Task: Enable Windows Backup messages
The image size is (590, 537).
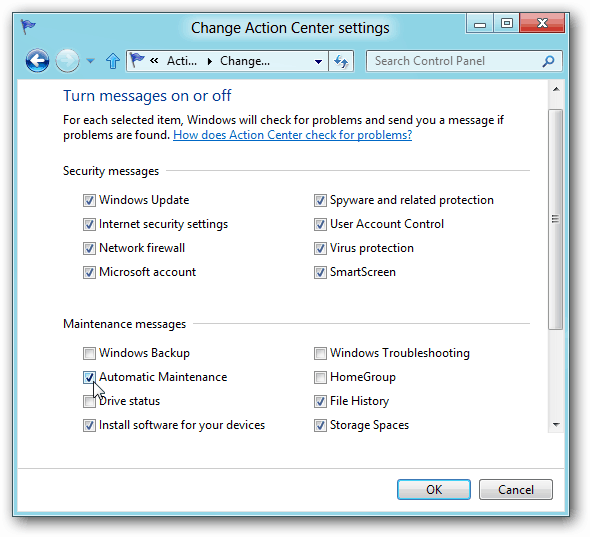Action: point(89,353)
